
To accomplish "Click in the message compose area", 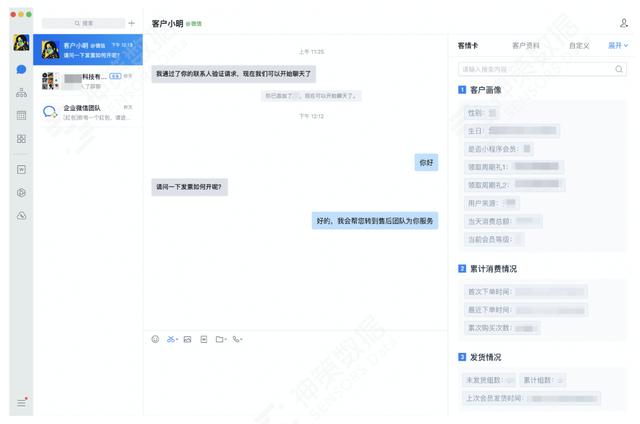I will click(x=296, y=380).
